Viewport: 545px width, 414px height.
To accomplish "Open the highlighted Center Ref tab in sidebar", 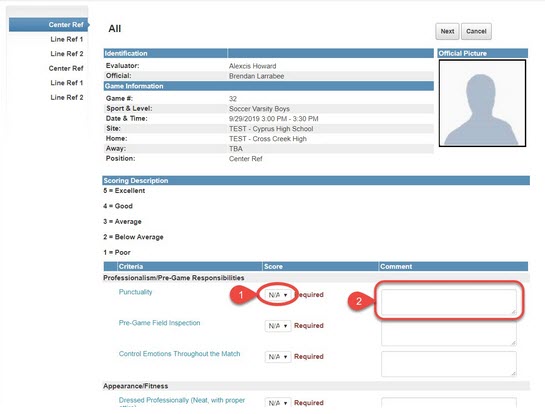I will pos(49,25).
